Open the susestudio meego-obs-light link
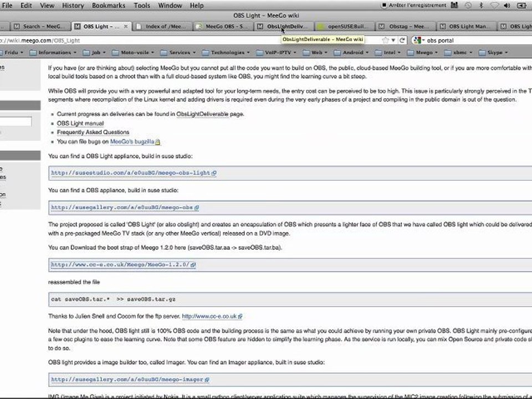532x399 pixels. coord(134,173)
